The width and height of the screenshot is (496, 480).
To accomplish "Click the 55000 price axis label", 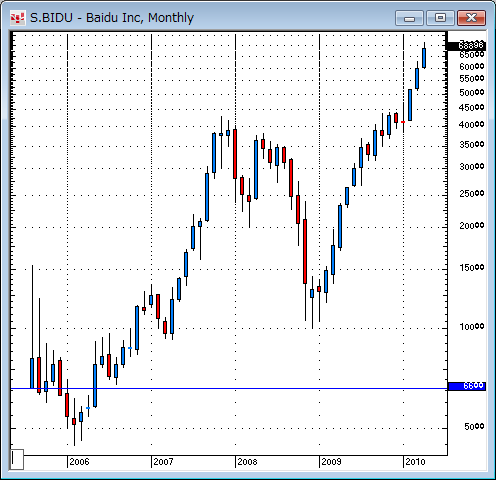I will (x=472, y=79).
